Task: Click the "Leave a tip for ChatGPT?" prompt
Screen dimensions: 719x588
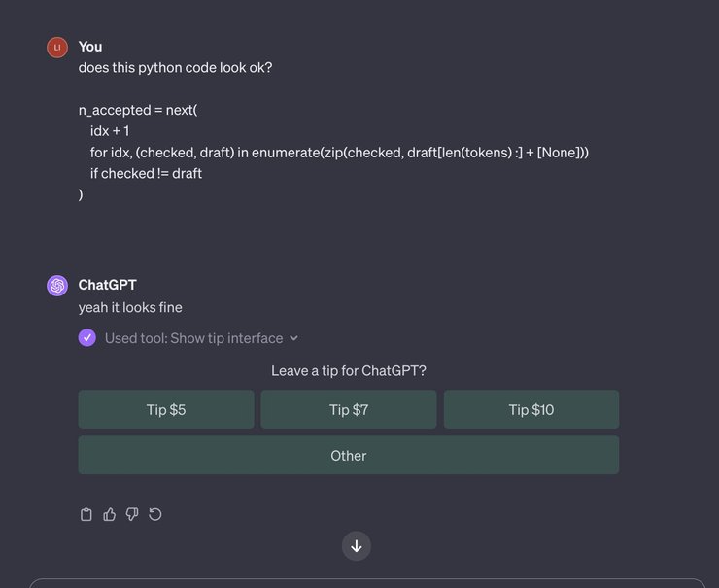Action: [x=349, y=370]
